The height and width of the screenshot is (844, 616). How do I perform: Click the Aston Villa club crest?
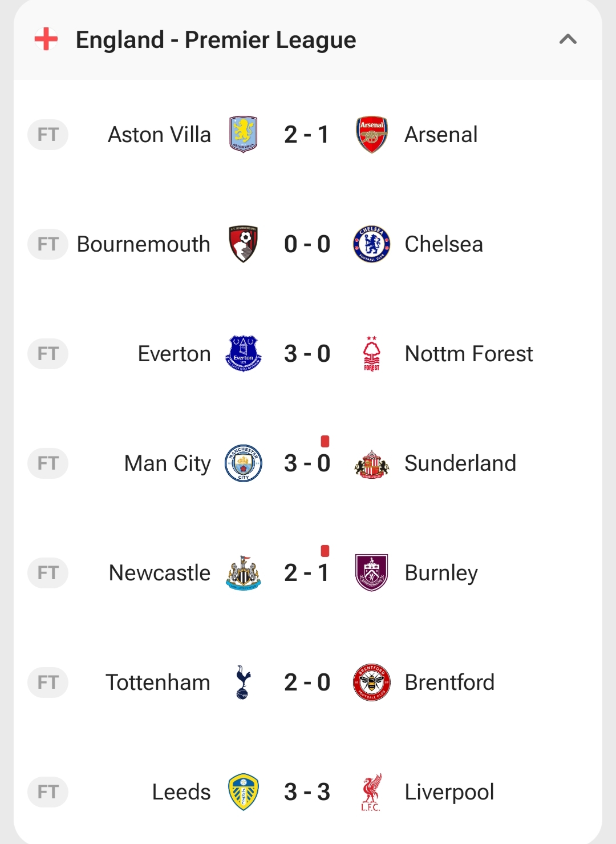tap(244, 135)
